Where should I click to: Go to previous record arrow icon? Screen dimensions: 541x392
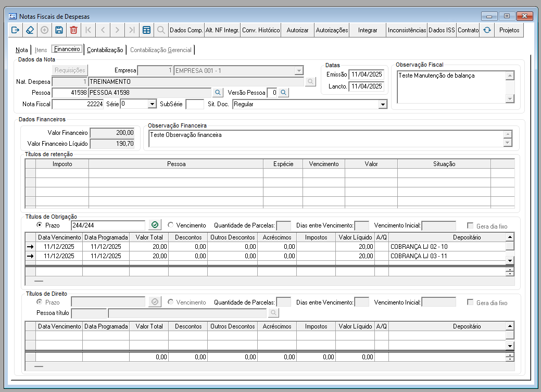103,30
